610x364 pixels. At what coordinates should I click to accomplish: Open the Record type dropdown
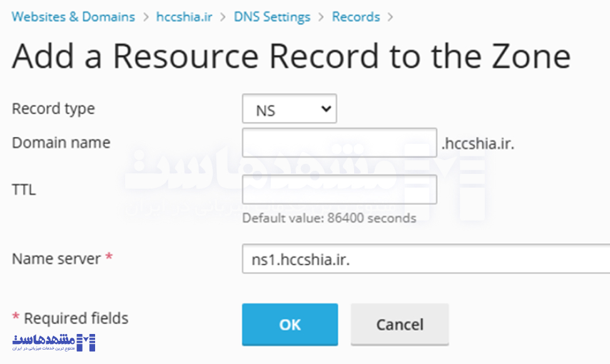289,108
